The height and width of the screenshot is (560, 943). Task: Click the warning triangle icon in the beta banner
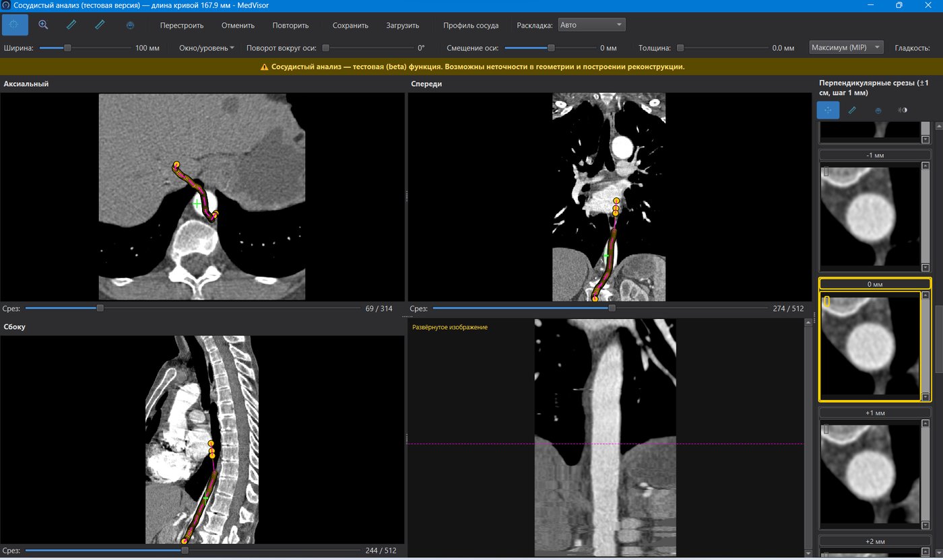265,67
